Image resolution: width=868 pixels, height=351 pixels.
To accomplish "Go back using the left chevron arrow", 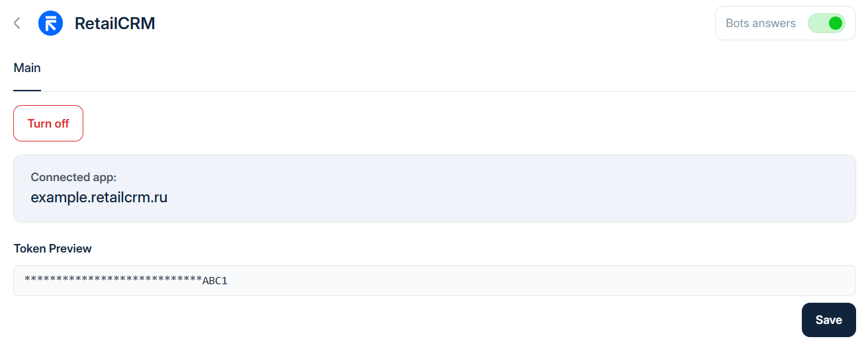I will [17, 23].
